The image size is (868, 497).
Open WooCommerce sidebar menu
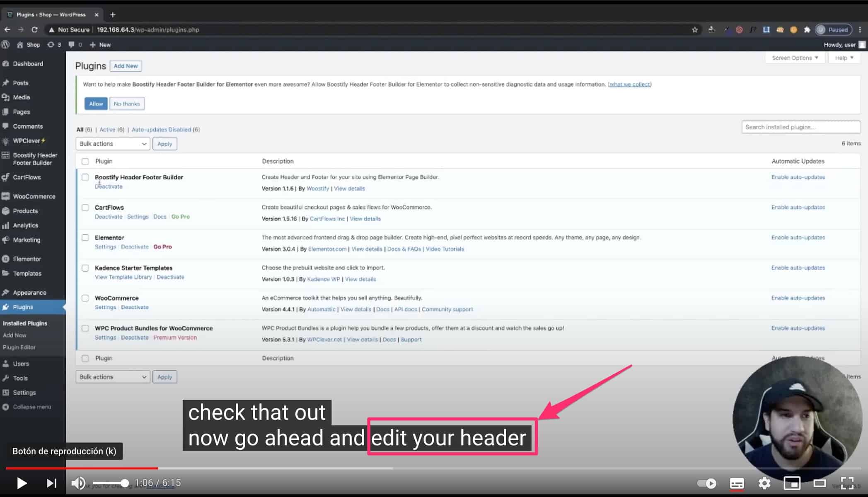click(x=34, y=196)
